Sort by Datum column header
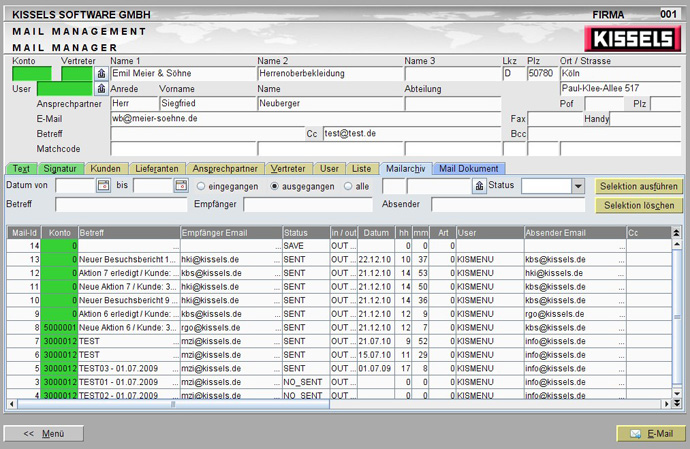Image resolution: width=690 pixels, height=449 pixels. click(x=376, y=232)
